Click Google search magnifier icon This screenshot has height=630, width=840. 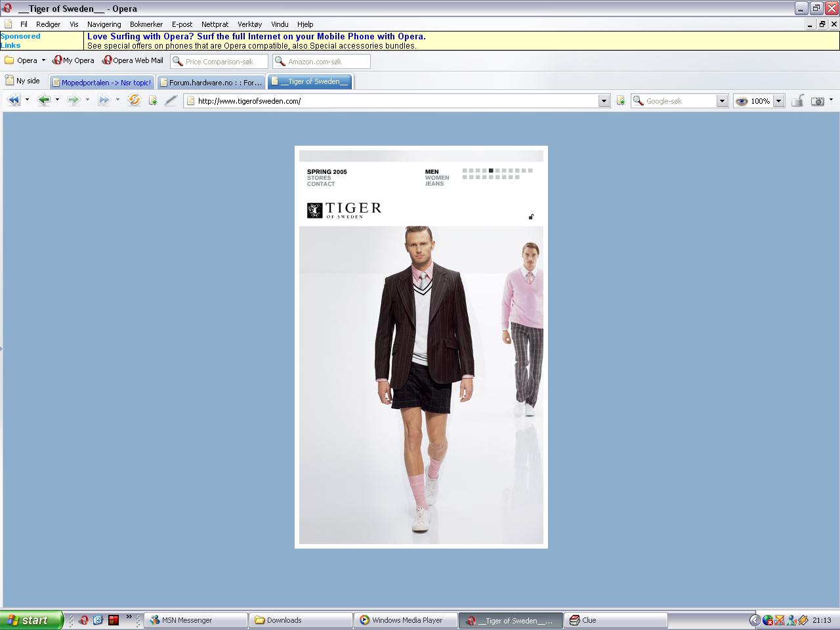[638, 101]
